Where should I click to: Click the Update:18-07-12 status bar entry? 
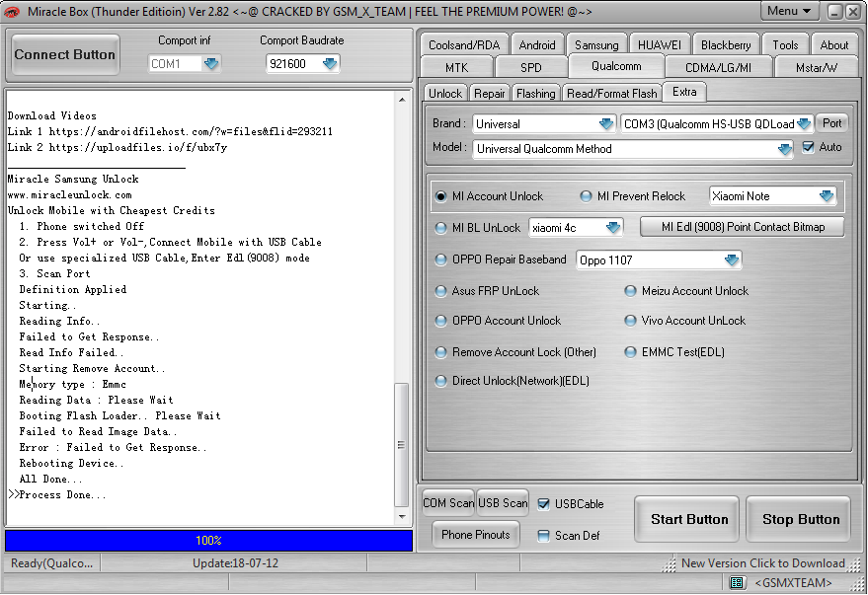235,563
